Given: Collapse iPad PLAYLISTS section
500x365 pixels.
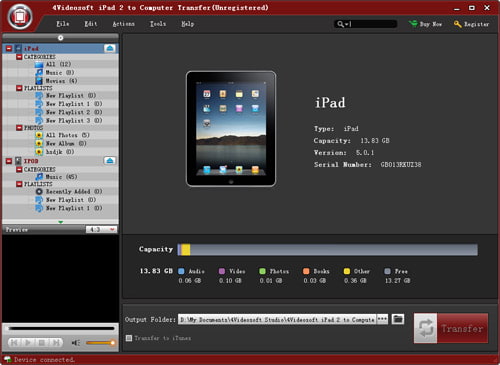Looking at the screenshot, I should (19, 88).
